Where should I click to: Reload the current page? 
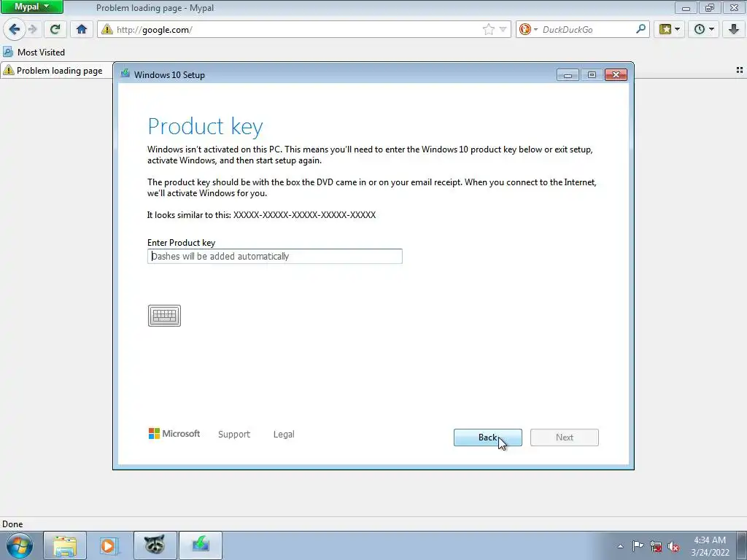(x=55, y=29)
